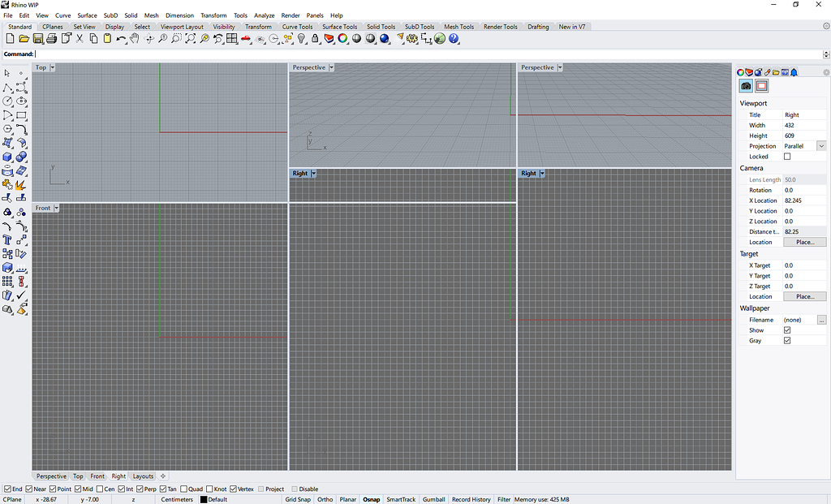Screen dimensions: 831x504
Task: Open the Perspective viewport title dropdown
Action: [x=330, y=67]
